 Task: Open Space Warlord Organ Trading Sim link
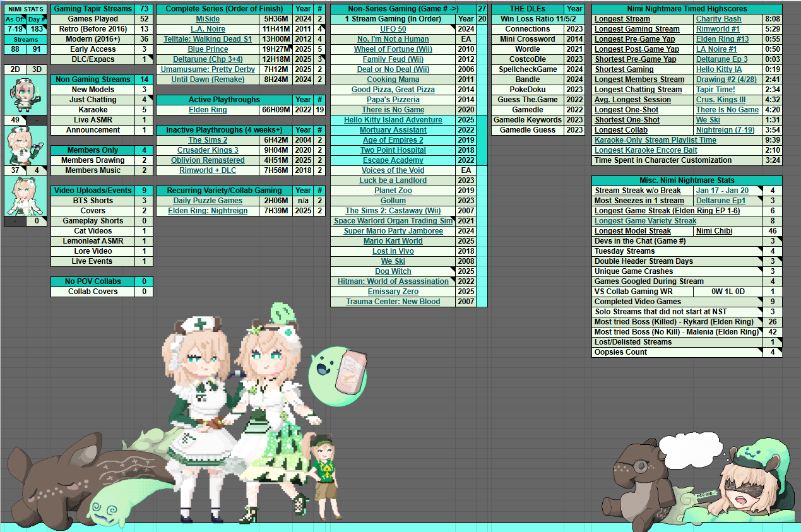[x=393, y=221]
